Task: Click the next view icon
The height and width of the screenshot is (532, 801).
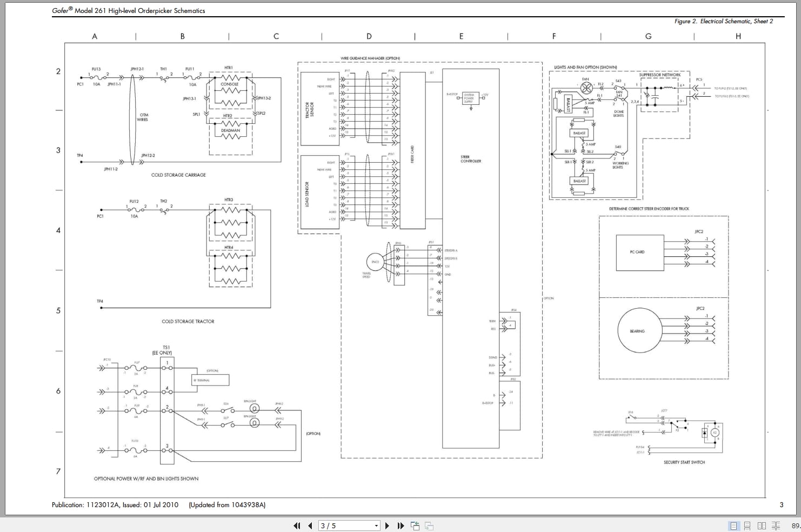Action: tap(429, 526)
